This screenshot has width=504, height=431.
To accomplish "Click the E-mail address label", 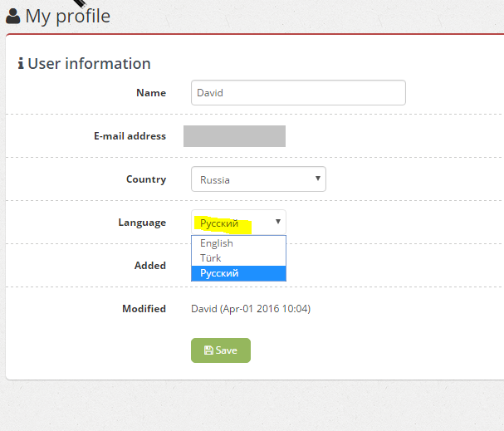I will point(130,136).
